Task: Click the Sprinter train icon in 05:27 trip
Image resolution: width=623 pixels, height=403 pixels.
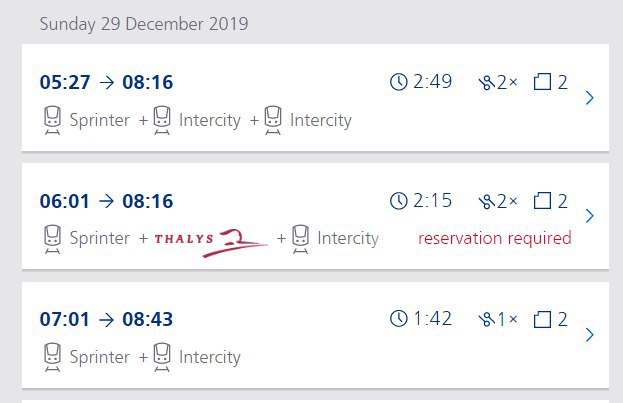Action: (52, 120)
